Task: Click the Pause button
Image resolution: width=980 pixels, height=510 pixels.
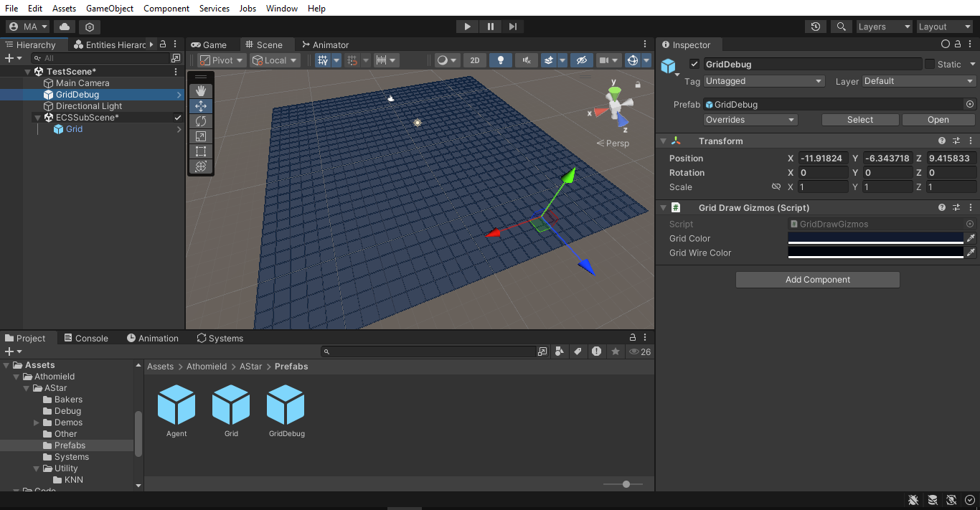Action: pos(490,27)
